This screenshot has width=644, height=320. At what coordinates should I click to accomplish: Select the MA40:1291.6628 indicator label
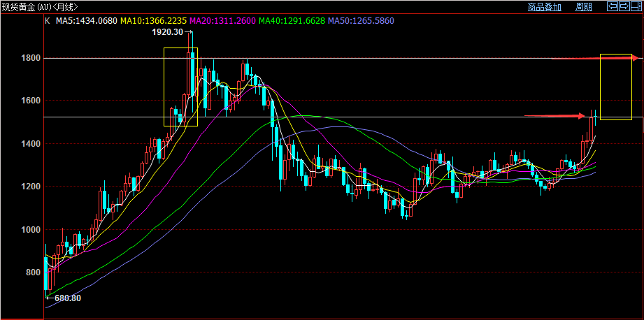click(x=293, y=20)
